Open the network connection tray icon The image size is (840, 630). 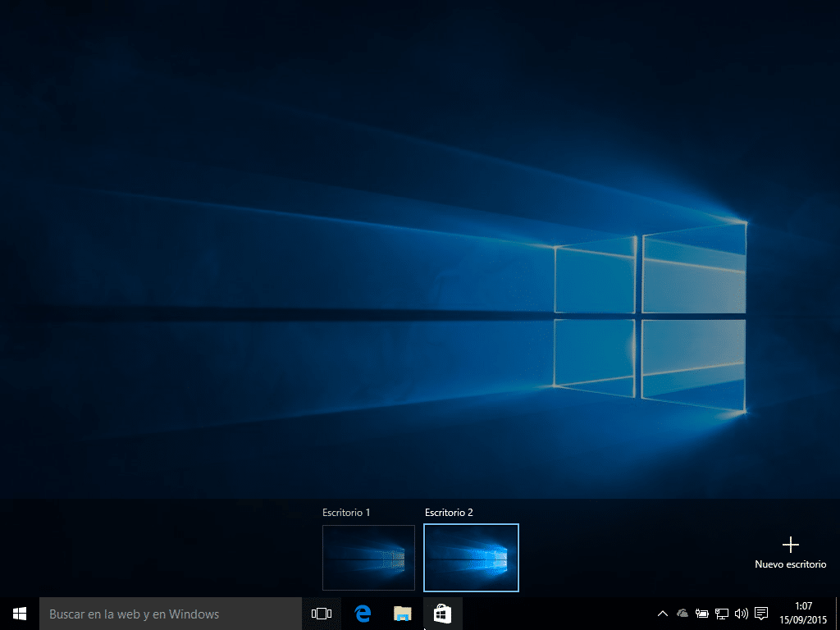coord(722,614)
